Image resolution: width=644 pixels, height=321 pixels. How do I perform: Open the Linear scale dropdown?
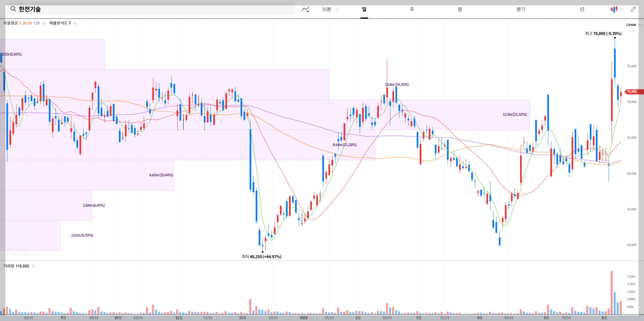pos(634,25)
